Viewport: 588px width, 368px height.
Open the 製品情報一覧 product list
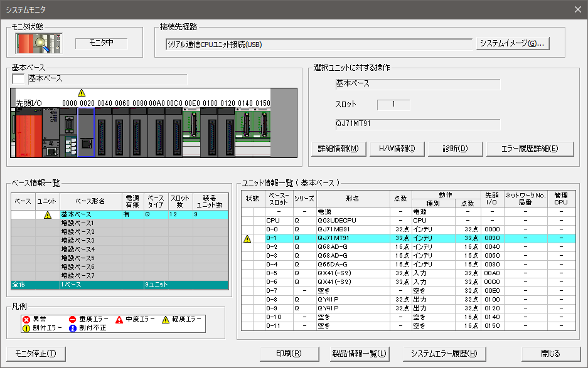point(359,354)
